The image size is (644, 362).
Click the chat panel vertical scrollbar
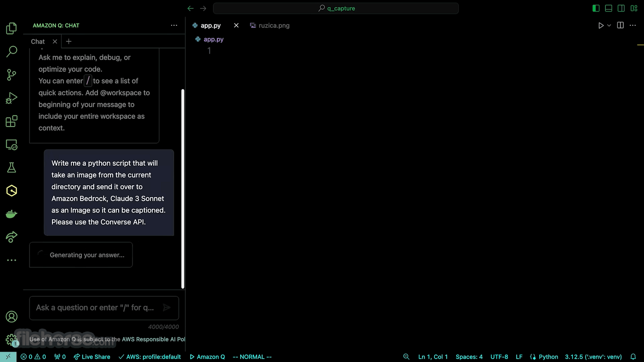[183, 189]
